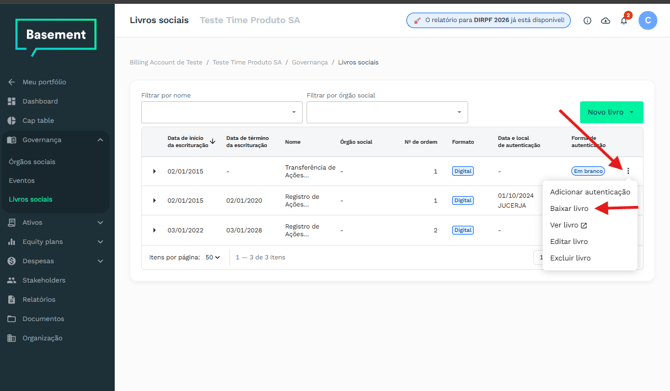The height and width of the screenshot is (391, 670).
Task: Click the Órgão social column header
Action: pos(356,142)
